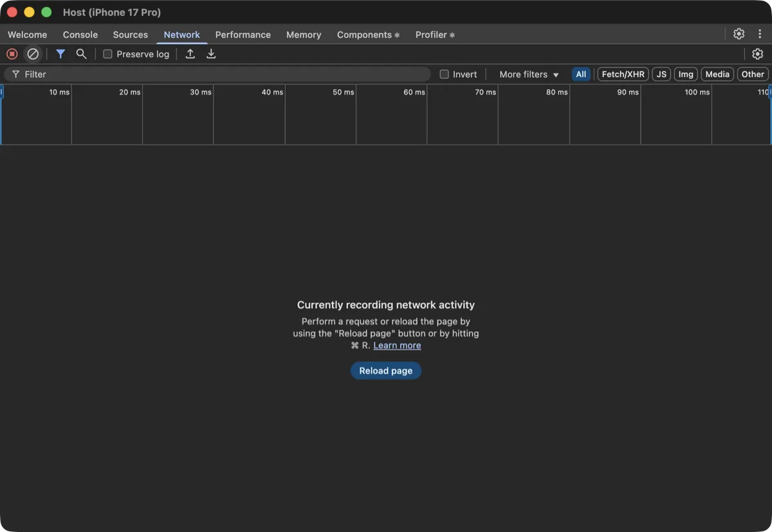Open network search magnifier
This screenshot has width=772, height=532.
[x=81, y=54]
